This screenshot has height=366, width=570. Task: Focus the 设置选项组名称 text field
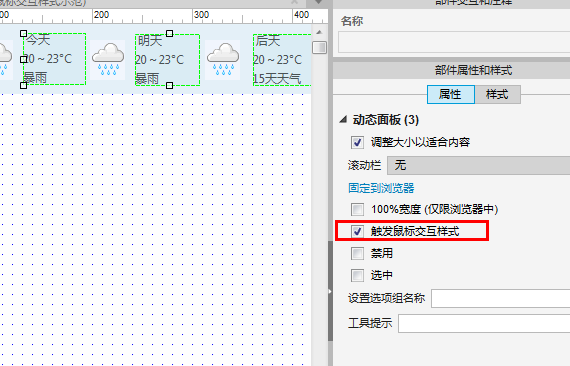pyautogui.click(x=501, y=298)
